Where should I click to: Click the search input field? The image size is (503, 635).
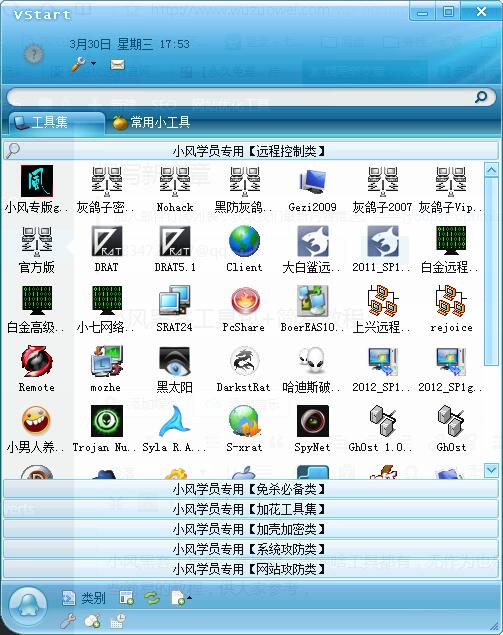241,97
